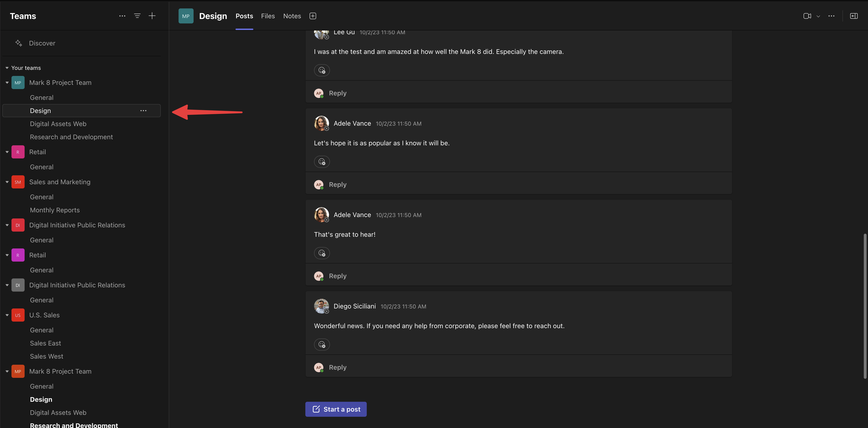Viewport: 868px width, 428px height.
Task: Click the plus icon to create or join team
Action: pos(152,16)
